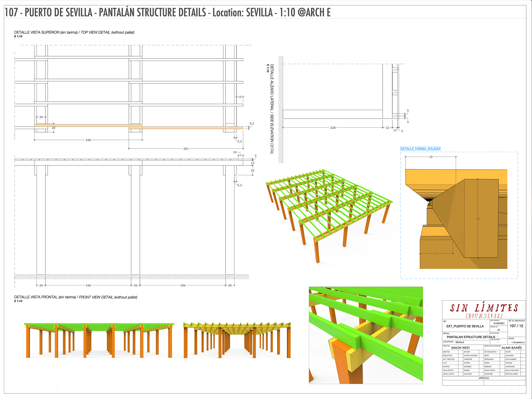Click the empty box beside CARPENTERS
This screenshot has width=532, height=399.
481,359
